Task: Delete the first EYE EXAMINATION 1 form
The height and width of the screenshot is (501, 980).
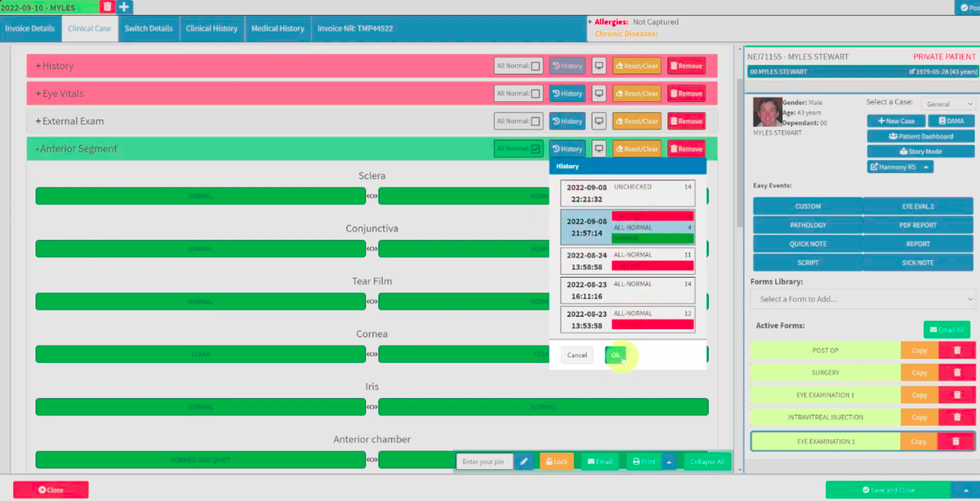Action: (957, 395)
